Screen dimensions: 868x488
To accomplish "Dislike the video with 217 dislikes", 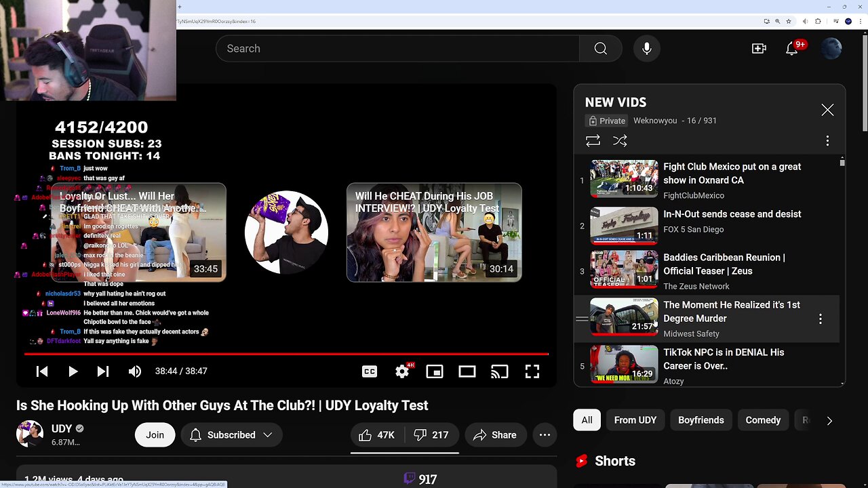I will [x=431, y=435].
